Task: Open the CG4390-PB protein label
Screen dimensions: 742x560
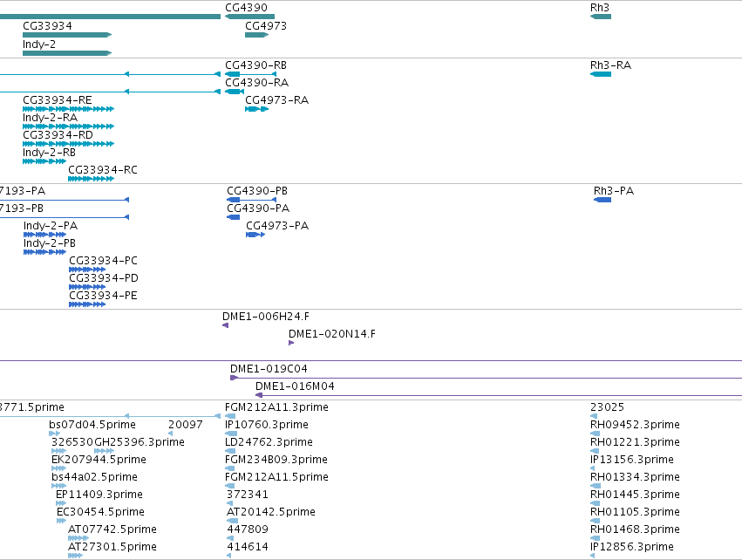Action: point(257,191)
